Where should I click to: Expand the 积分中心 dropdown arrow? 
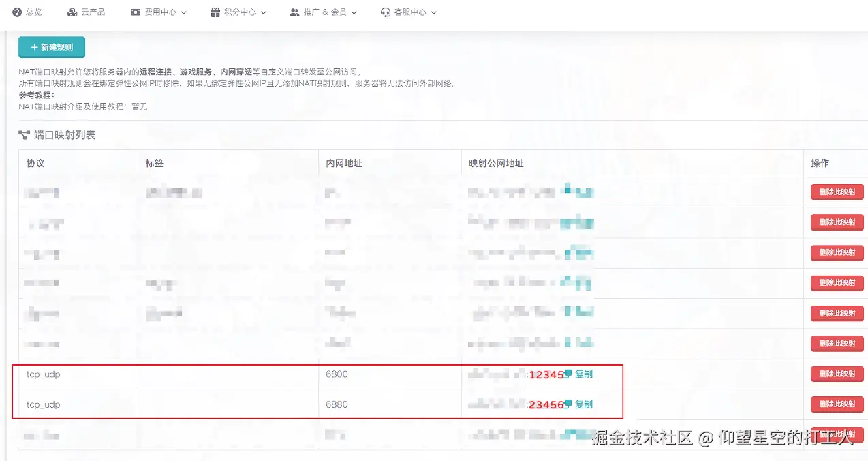(264, 12)
